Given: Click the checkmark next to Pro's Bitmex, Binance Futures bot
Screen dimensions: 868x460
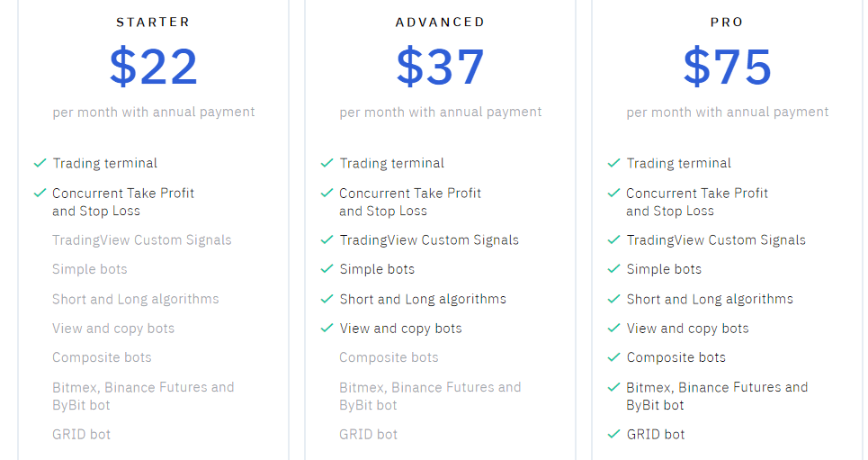Looking at the screenshot, I should pos(613,387).
